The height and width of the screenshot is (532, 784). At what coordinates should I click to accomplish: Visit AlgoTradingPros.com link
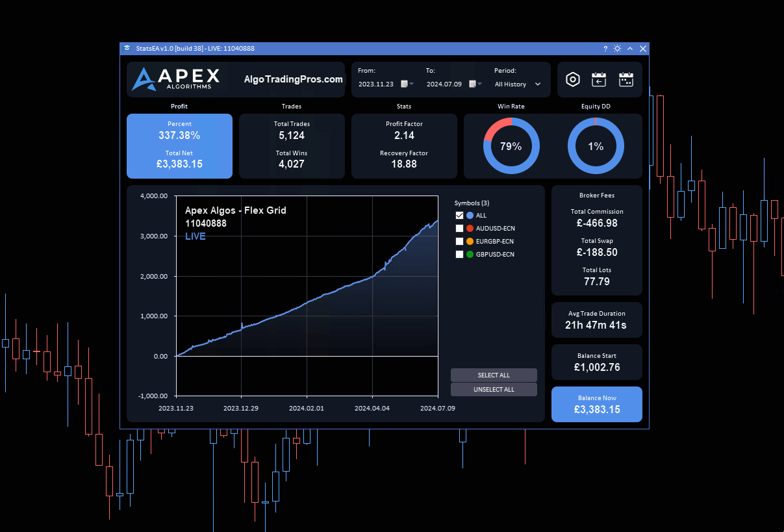click(x=293, y=79)
